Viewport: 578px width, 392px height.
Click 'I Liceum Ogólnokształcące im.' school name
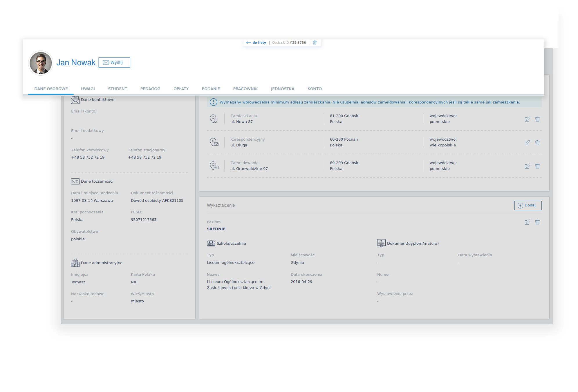point(236,282)
